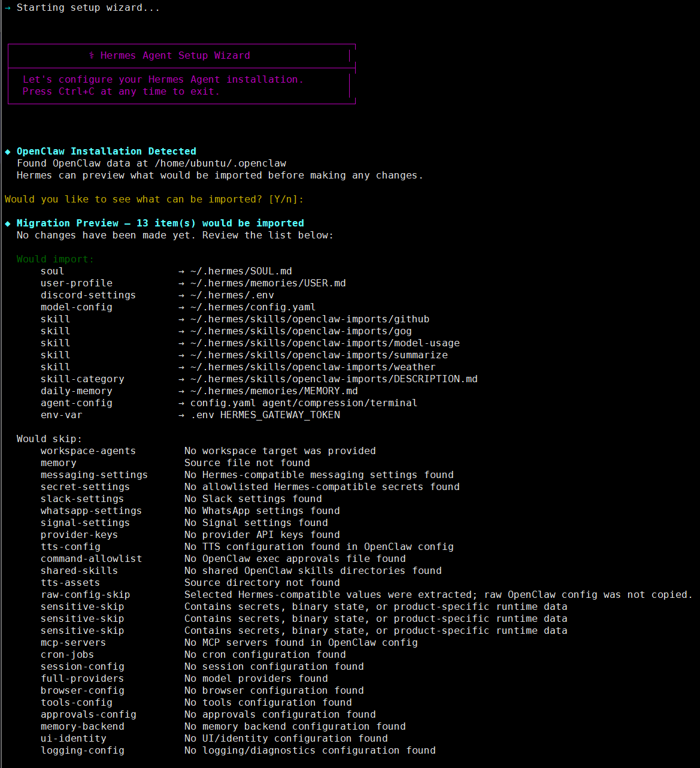Click 'raw OpenClaw config was not copied.' text
This screenshot has width=700, height=768.
point(589,594)
